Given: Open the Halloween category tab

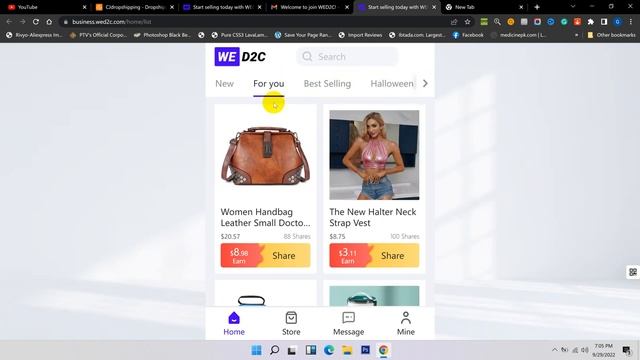Looking at the screenshot, I should coord(392,84).
